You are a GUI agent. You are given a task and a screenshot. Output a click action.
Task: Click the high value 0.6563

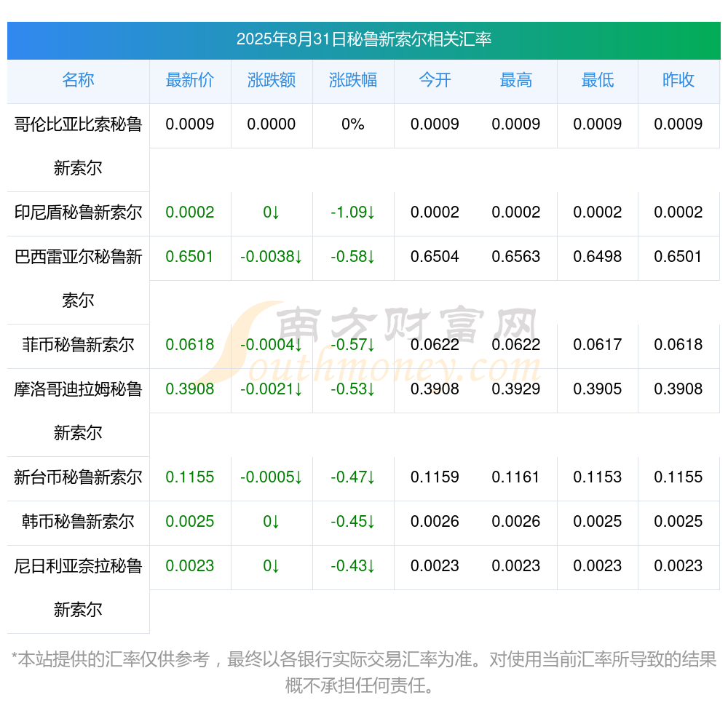click(x=516, y=256)
